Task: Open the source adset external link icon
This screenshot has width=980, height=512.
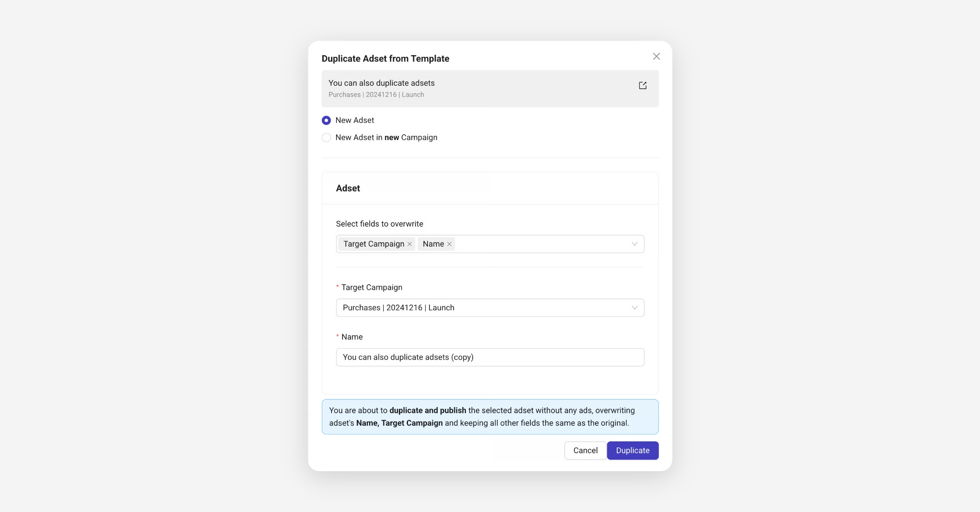Action: tap(643, 85)
